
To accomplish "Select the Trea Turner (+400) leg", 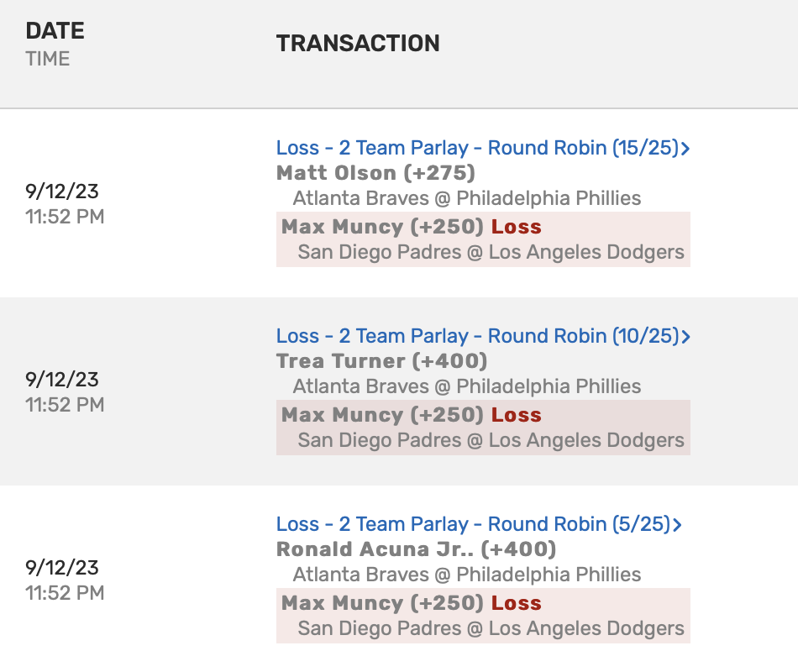I will click(x=381, y=361).
